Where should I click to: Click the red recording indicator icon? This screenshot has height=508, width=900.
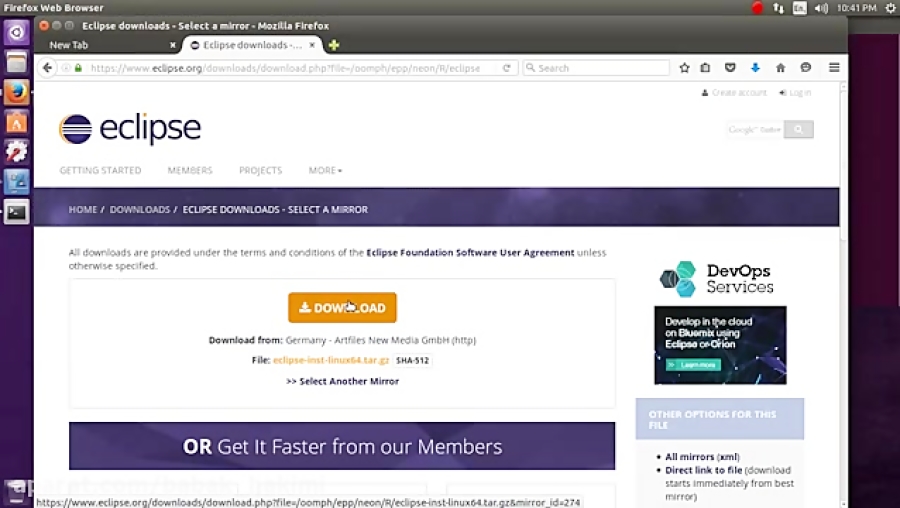click(757, 8)
